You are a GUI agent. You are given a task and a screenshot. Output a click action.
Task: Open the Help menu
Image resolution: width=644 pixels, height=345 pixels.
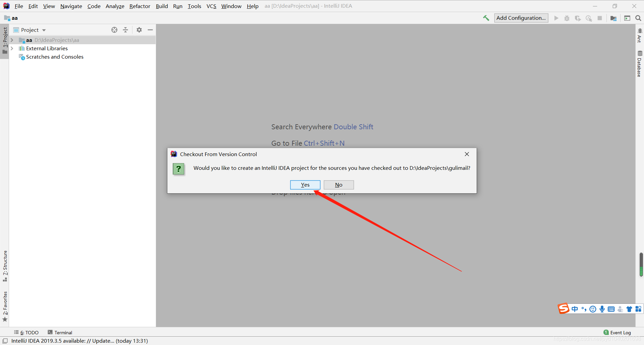click(253, 6)
